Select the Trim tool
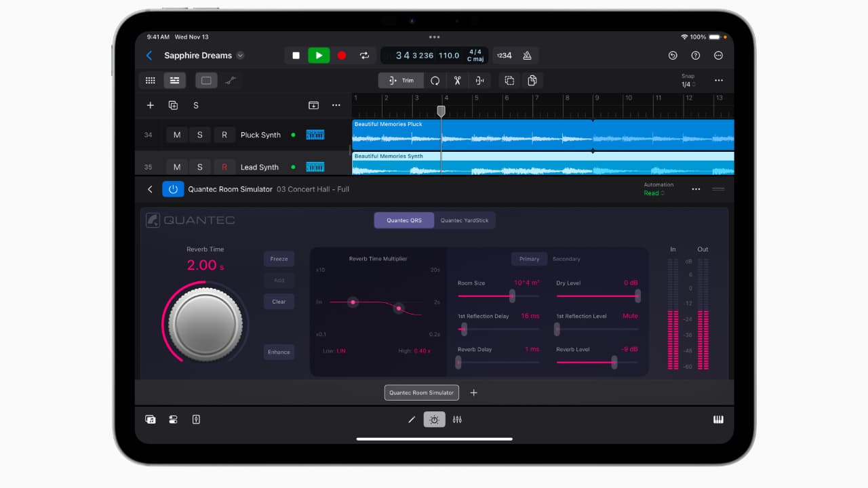This screenshot has width=868, height=488. (x=401, y=81)
